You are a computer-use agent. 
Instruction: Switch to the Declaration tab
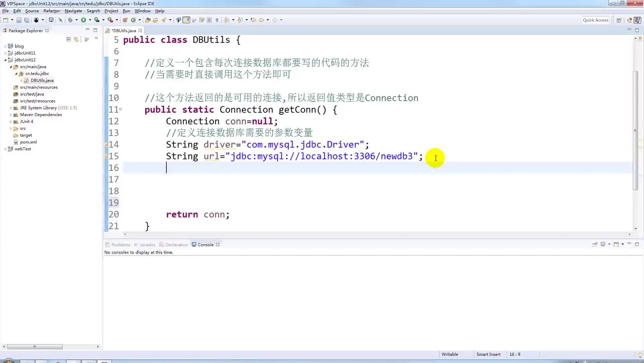click(x=173, y=245)
